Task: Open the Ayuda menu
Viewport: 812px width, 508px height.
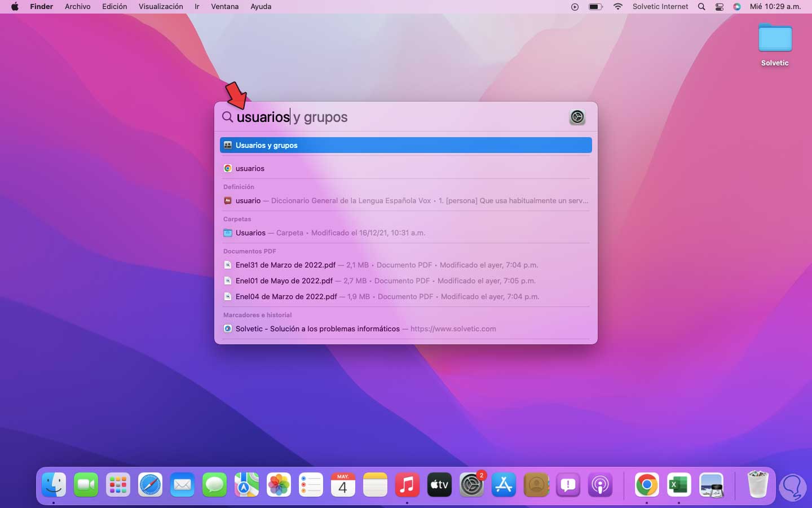Action: click(x=261, y=7)
